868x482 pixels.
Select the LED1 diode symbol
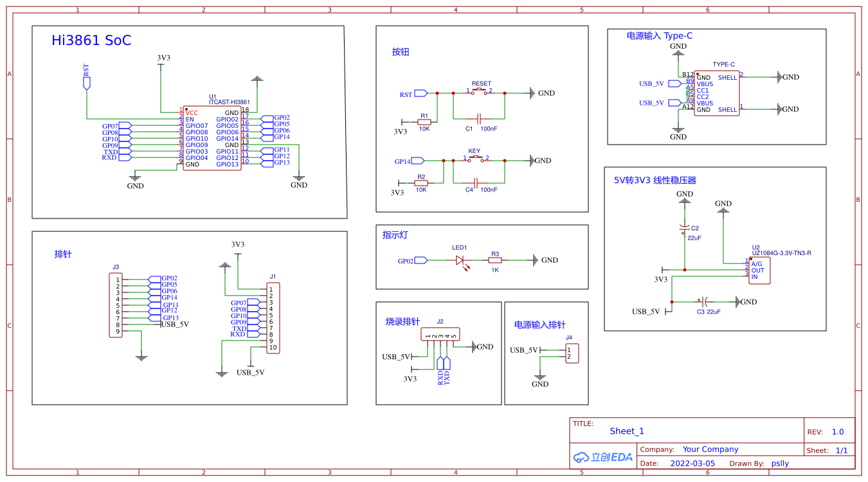[x=460, y=261]
